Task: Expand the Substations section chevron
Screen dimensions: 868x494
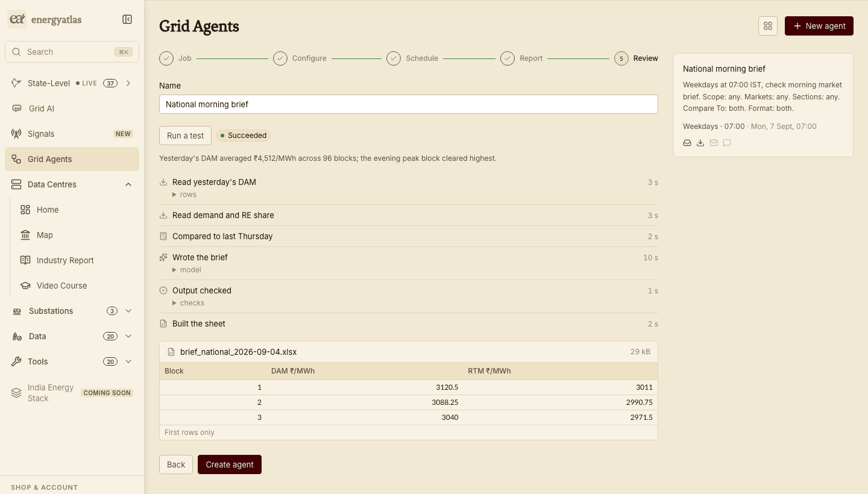Action: click(x=128, y=311)
